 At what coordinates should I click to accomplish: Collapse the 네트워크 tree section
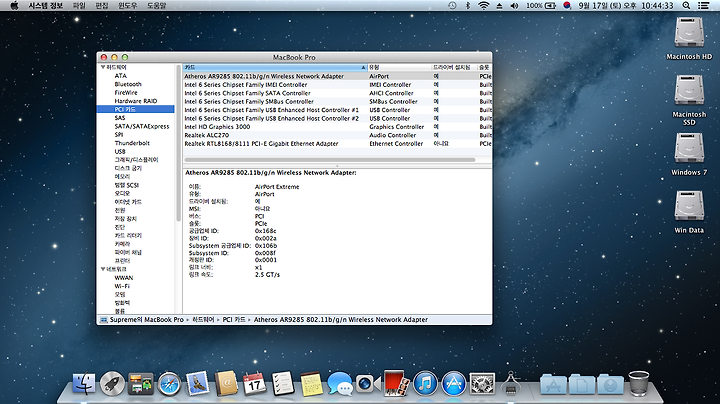tap(103, 269)
